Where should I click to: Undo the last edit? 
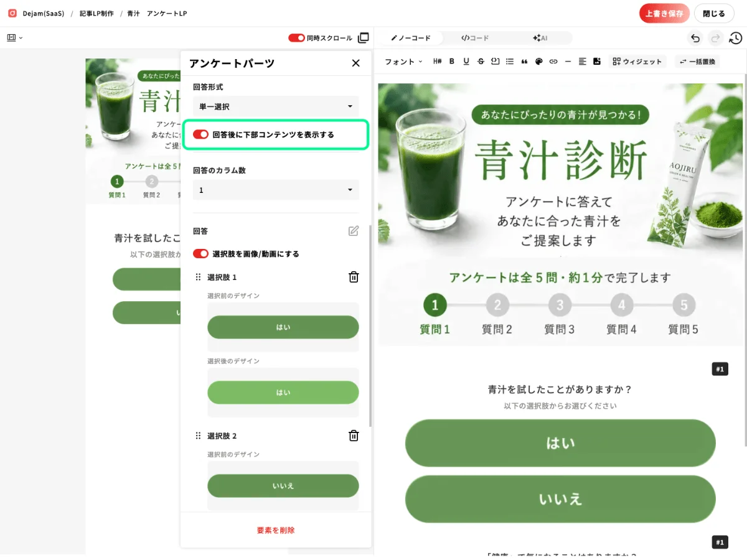coord(695,38)
